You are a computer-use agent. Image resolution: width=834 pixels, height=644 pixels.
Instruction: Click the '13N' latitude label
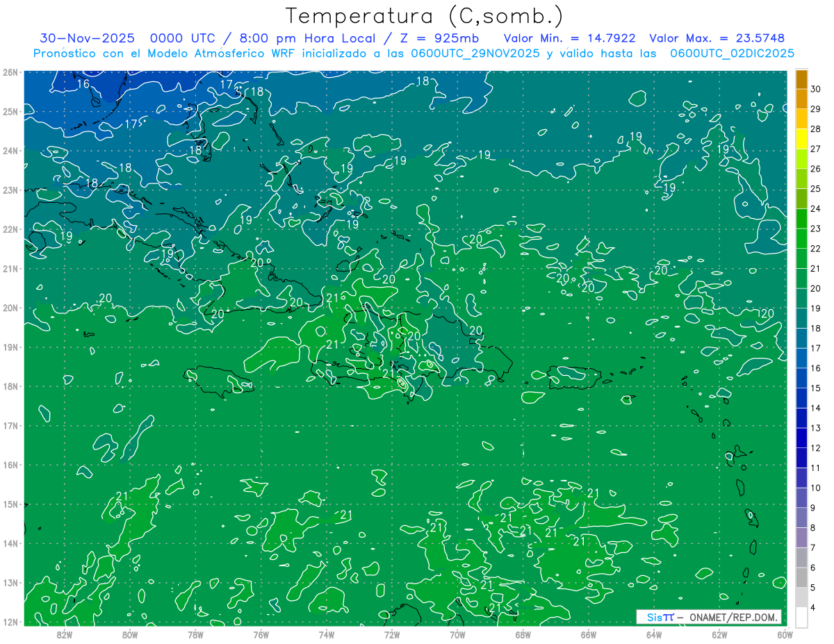click(10, 582)
